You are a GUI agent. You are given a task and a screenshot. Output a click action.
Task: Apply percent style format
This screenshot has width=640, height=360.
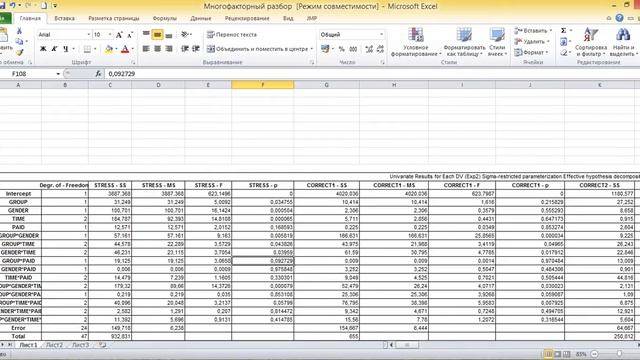coord(342,49)
